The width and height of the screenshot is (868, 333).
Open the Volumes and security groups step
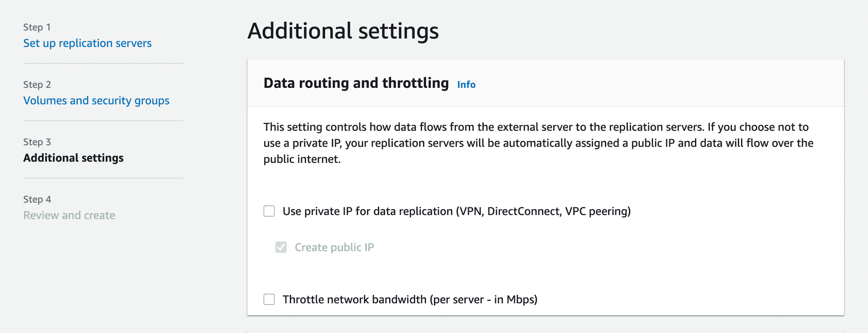[96, 100]
